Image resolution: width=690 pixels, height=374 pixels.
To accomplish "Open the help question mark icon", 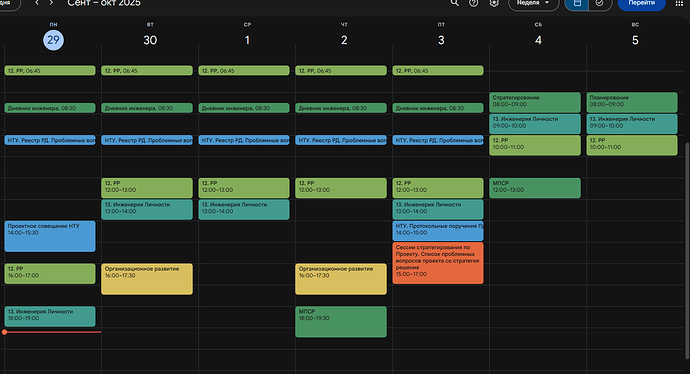I will coord(473,3).
